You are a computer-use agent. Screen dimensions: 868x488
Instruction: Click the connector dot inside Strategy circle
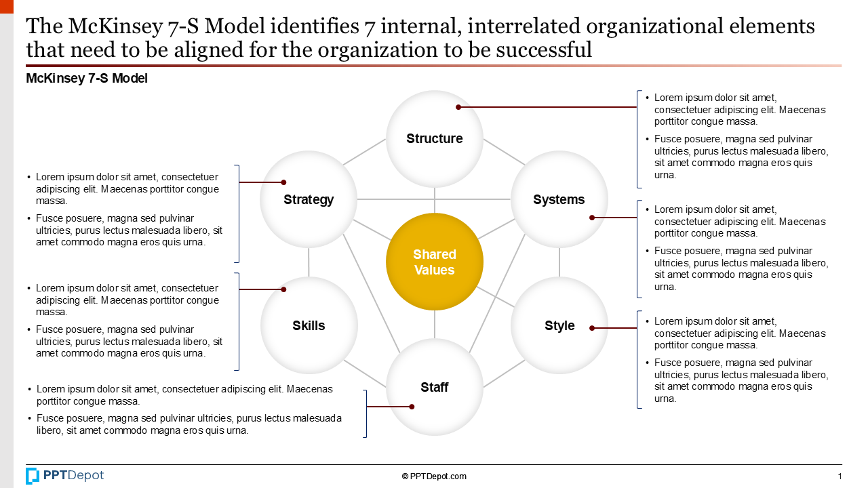tap(283, 182)
